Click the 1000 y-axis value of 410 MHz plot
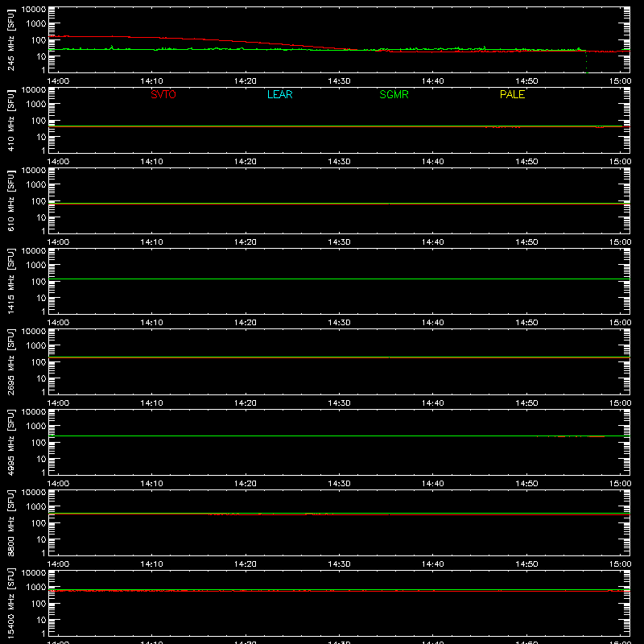The image size is (644, 644). (36, 105)
